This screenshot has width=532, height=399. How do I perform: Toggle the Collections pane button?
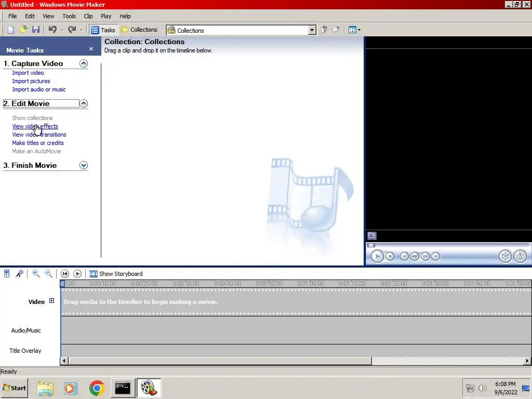tap(139, 30)
